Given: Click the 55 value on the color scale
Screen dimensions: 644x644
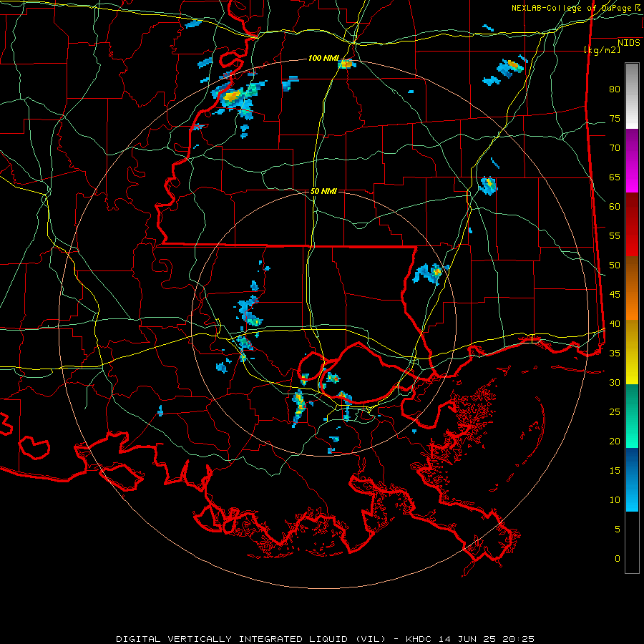Looking at the screenshot, I should [615, 236].
